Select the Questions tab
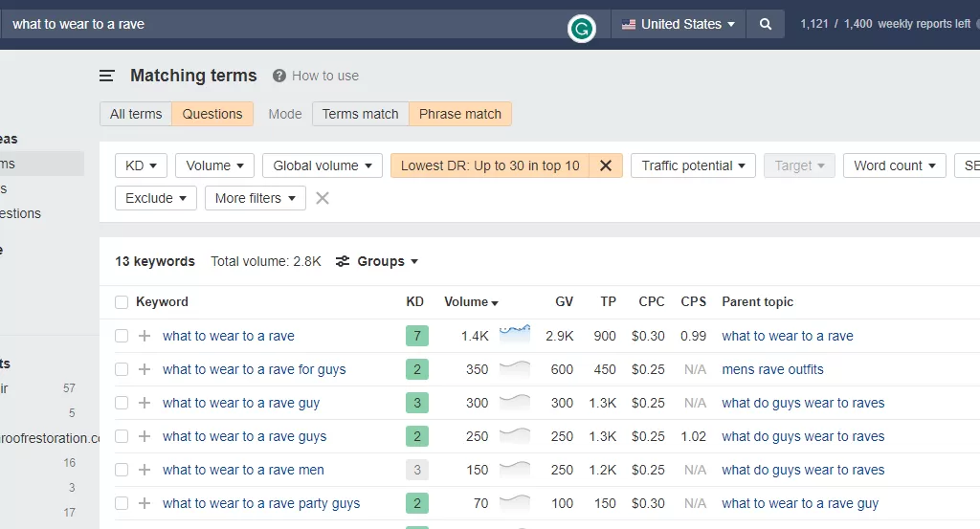This screenshot has height=529, width=980. tap(212, 114)
